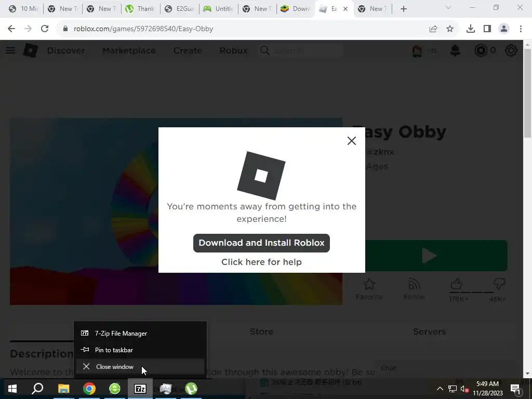Image resolution: width=532 pixels, height=399 pixels.
Task: Go back with the browser back arrow
Action: click(x=11, y=29)
